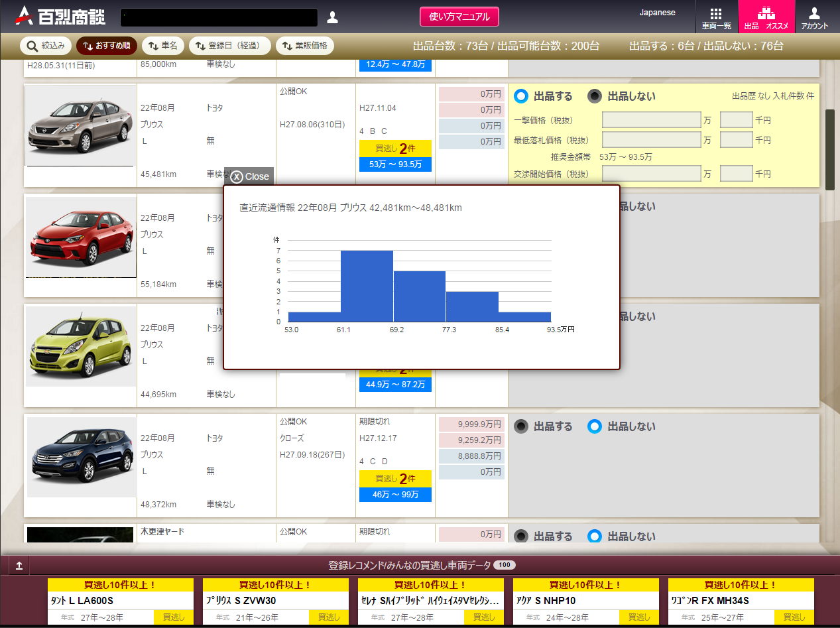Open the navy SUV thumbnail

[81, 457]
